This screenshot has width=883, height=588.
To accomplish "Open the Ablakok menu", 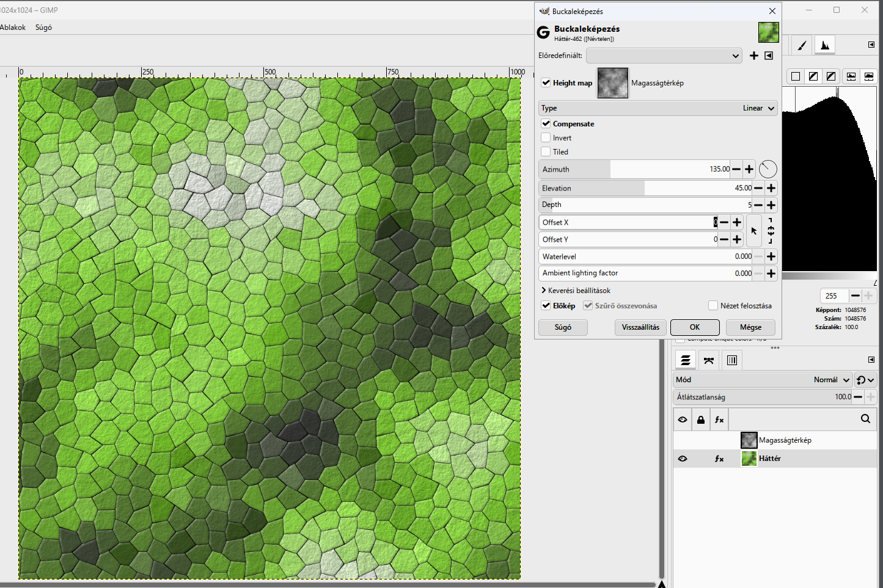I will pos(12,27).
